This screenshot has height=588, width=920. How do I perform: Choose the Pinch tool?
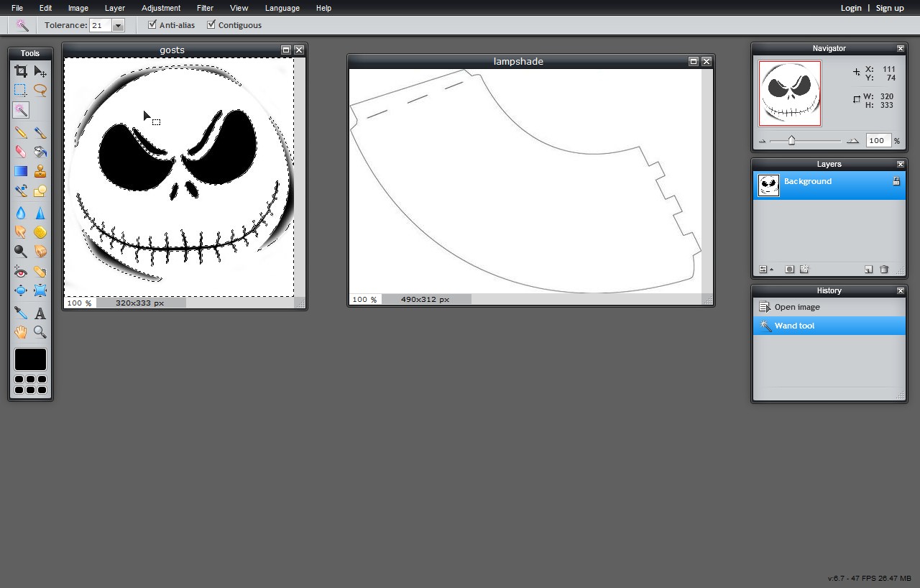pyautogui.click(x=40, y=291)
